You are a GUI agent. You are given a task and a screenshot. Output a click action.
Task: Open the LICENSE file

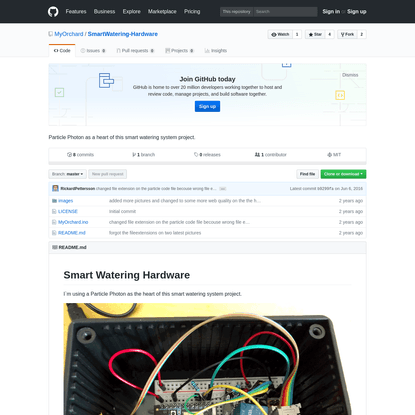point(68,211)
